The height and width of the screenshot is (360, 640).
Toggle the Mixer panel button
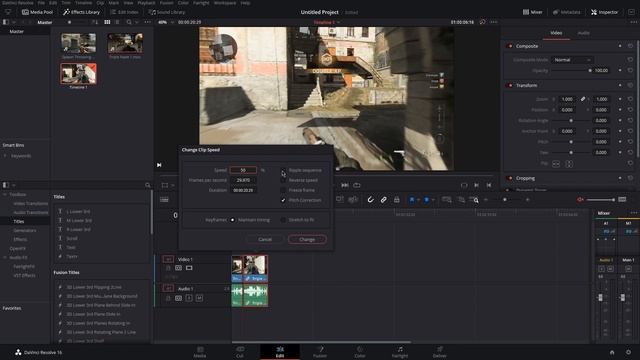pos(533,12)
